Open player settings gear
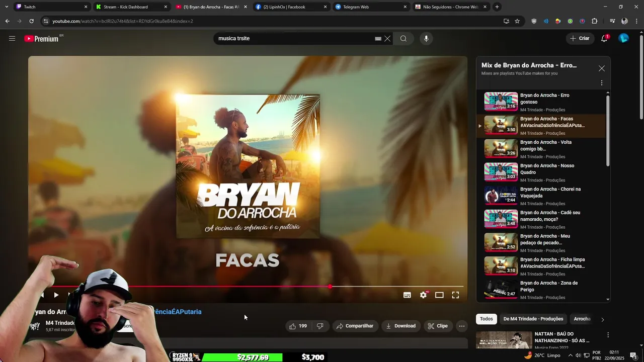 point(423,295)
